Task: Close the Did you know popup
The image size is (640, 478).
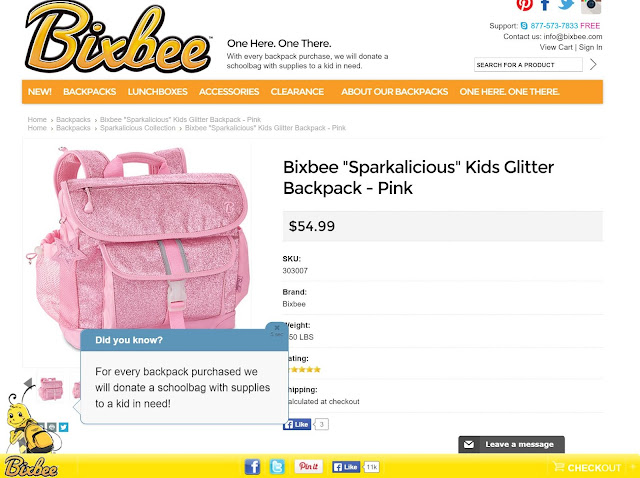Action: pos(277,327)
